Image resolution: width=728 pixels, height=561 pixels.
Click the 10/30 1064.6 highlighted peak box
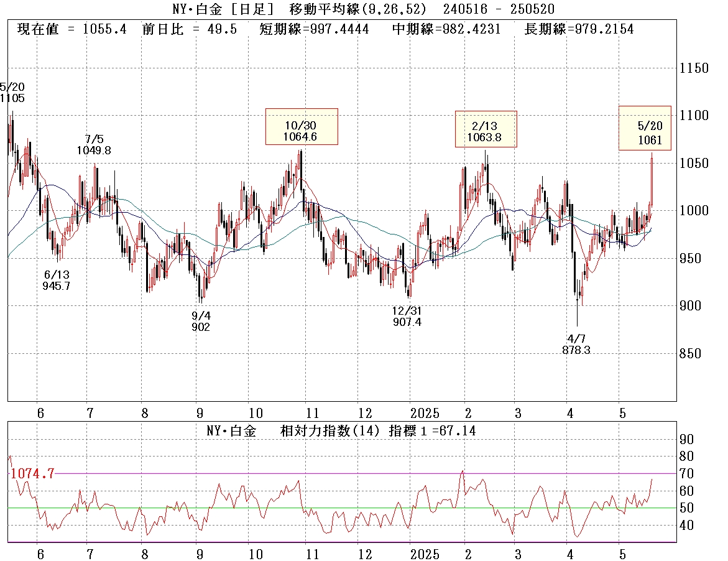click(x=302, y=127)
